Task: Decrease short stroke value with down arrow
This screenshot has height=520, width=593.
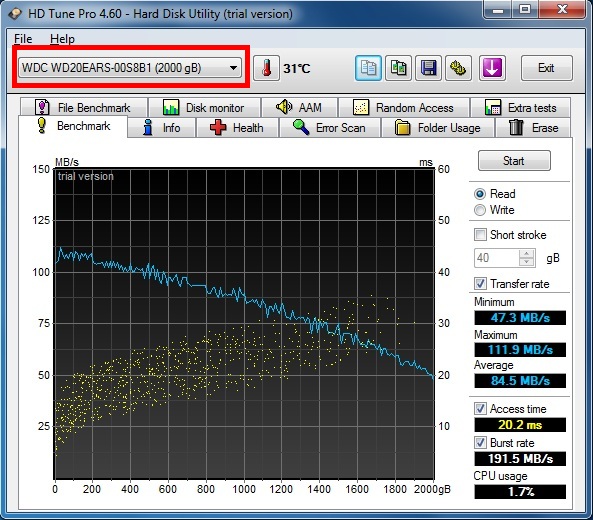Action: (527, 262)
